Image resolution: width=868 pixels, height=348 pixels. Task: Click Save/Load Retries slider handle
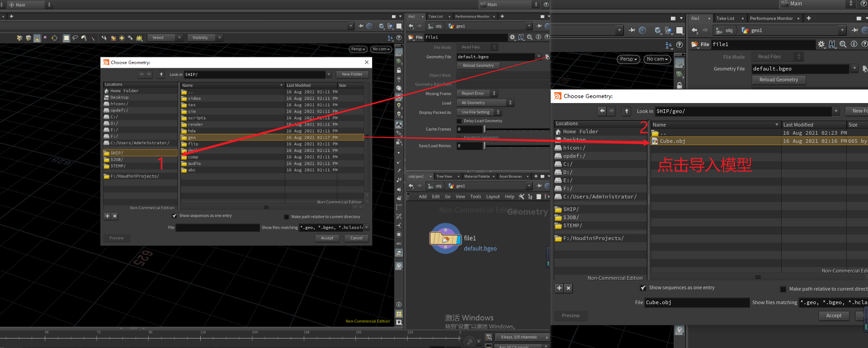click(x=484, y=146)
